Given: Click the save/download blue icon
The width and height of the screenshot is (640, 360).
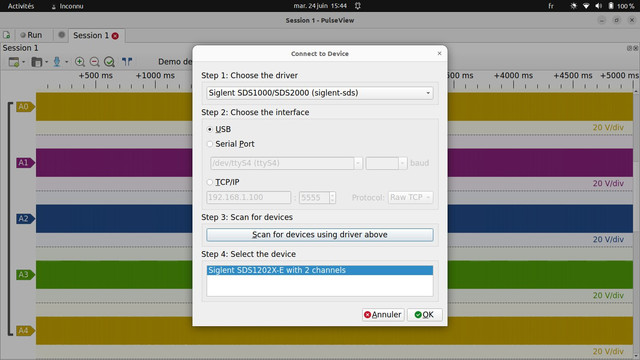Looking at the screenshot, I should (x=57, y=62).
